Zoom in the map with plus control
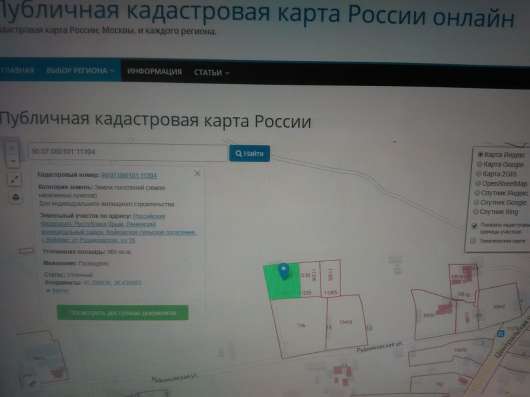This screenshot has height=397, width=530. click(12, 148)
